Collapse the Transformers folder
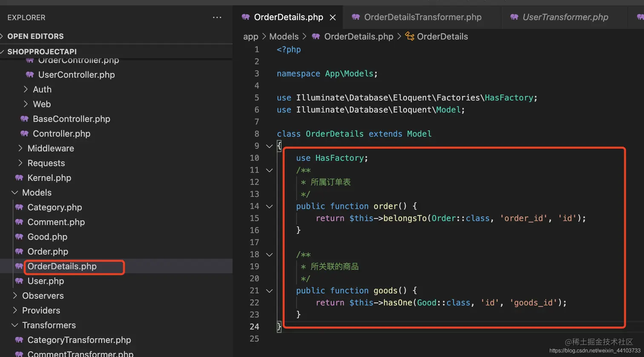This screenshot has width=644, height=357. (49, 325)
